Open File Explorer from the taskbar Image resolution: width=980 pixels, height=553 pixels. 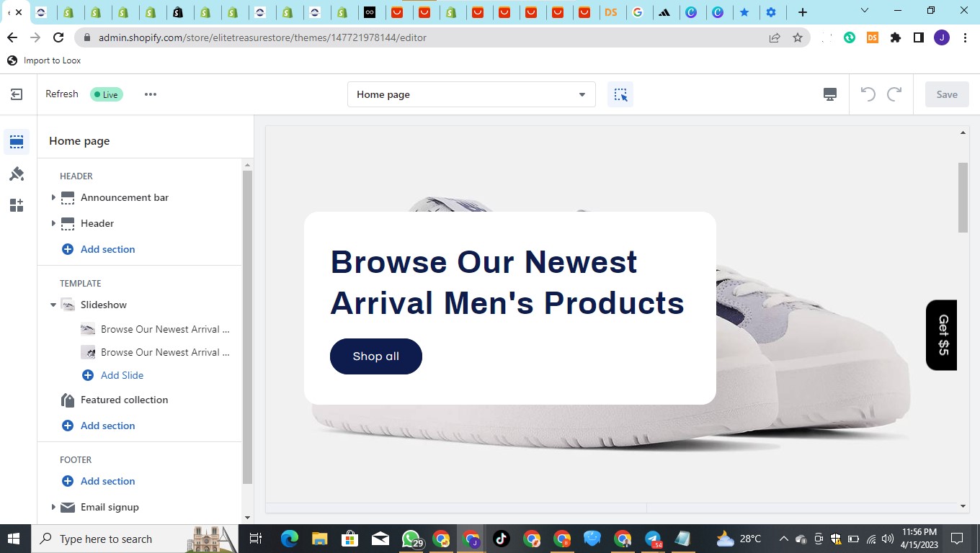click(320, 539)
